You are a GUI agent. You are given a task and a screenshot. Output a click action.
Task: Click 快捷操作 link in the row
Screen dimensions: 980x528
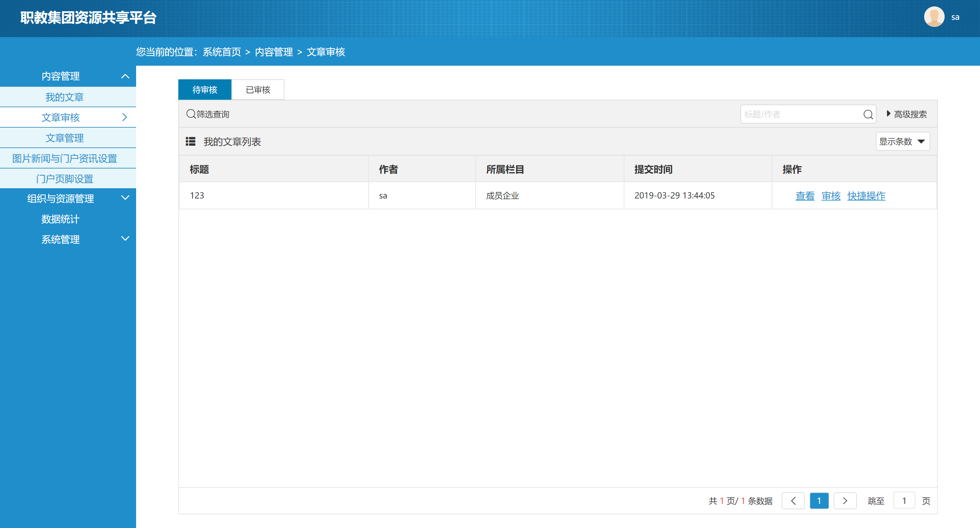(866, 196)
